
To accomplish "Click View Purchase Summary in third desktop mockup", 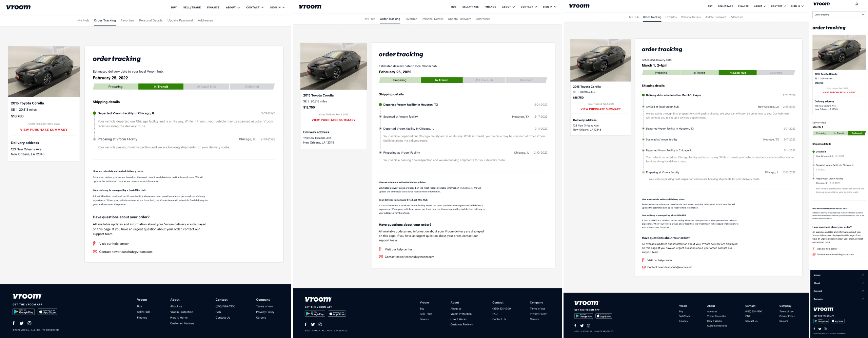I will coord(600,109).
